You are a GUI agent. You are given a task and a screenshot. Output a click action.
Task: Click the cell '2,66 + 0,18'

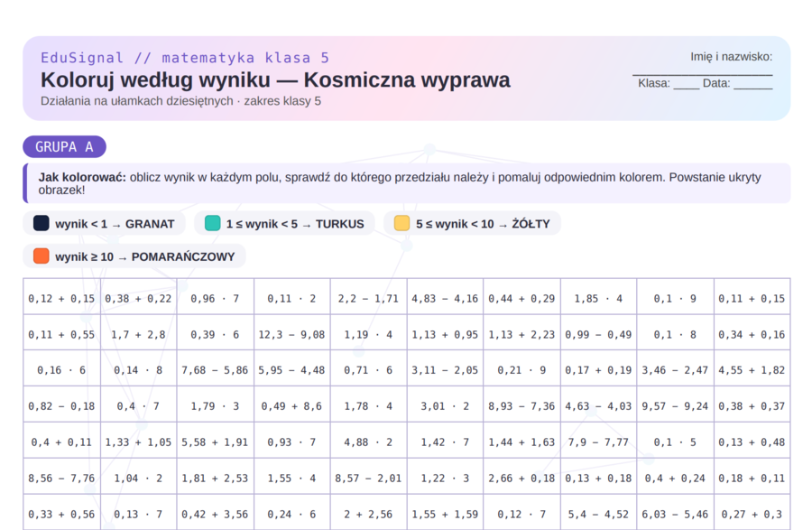[x=521, y=476]
